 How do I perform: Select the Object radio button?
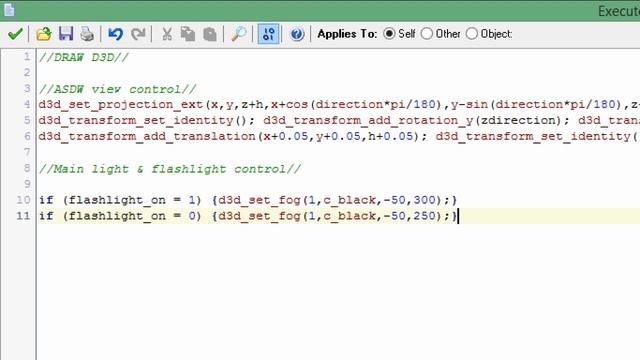coord(472,33)
